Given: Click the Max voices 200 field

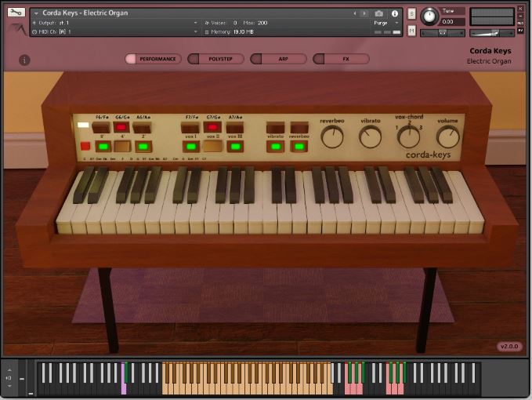Looking at the screenshot, I should (262, 23).
